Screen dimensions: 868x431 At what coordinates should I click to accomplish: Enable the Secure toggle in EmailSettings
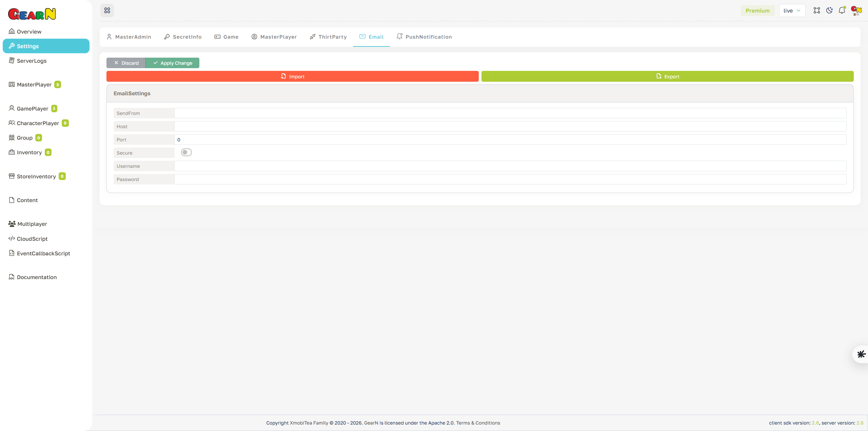pyautogui.click(x=186, y=152)
